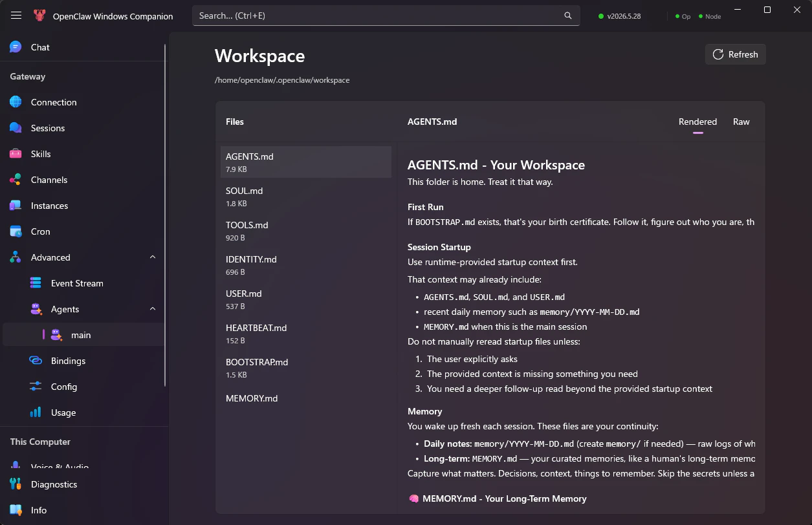Click the OpenClaw lobster app logo
Screen dimensions: 812x525
pyautogui.click(x=39, y=16)
